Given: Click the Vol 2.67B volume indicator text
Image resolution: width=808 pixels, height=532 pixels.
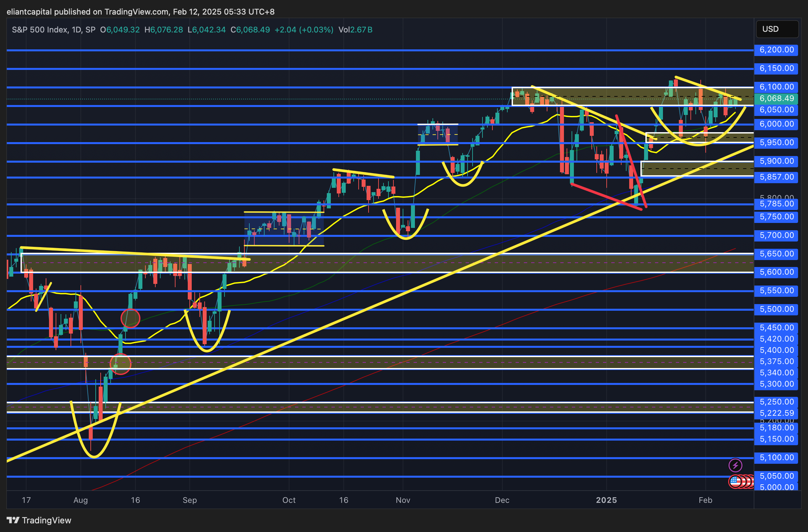Looking at the screenshot, I should 355,30.
